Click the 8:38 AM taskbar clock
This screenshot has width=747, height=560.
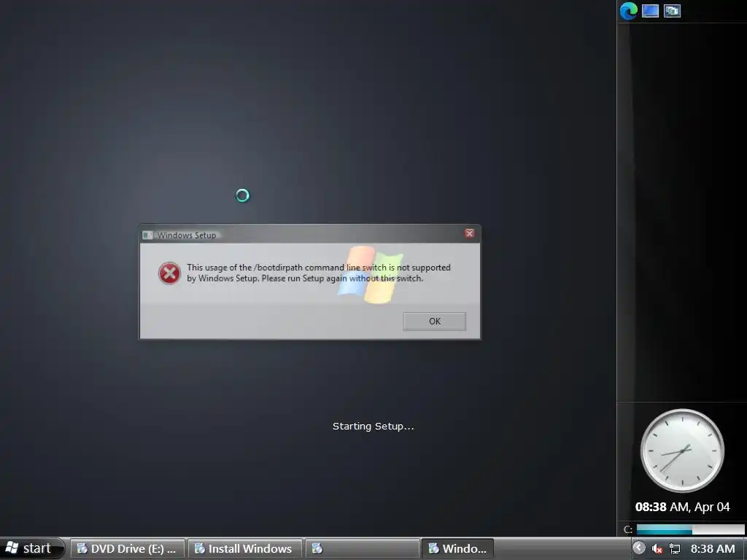pos(713,549)
